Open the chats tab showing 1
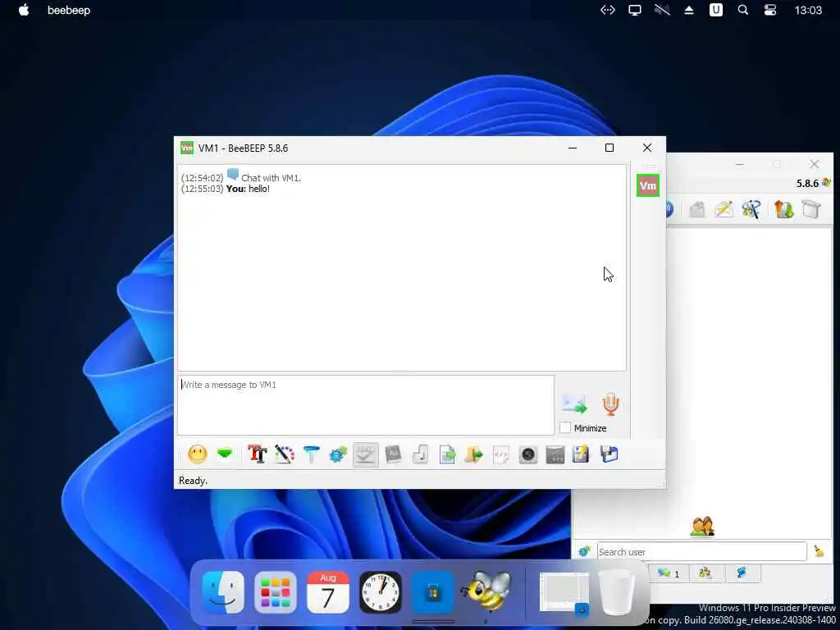This screenshot has width=840, height=630. (x=669, y=573)
